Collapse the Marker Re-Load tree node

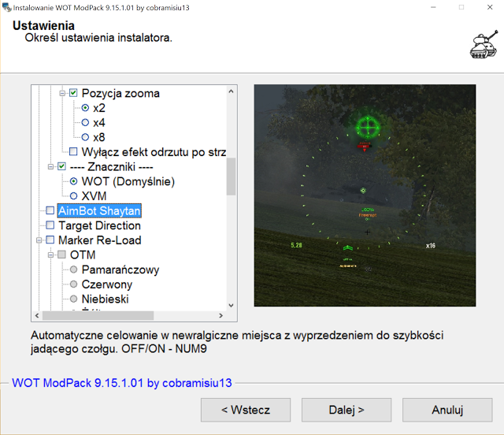pos(39,240)
